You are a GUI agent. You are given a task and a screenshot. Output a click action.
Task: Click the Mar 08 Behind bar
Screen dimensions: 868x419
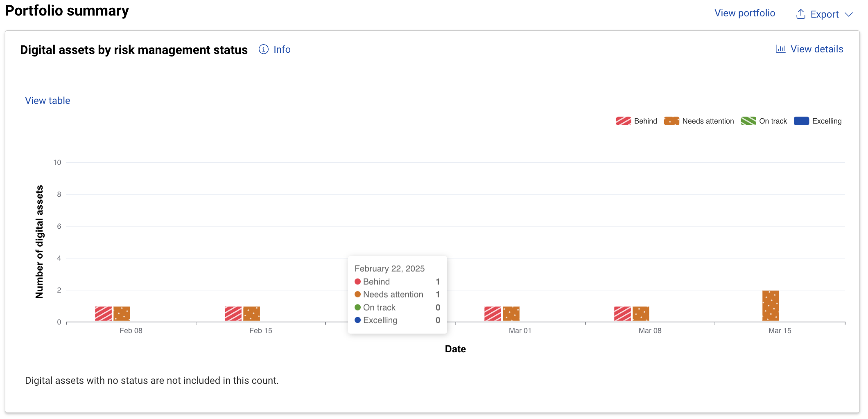[x=622, y=314]
